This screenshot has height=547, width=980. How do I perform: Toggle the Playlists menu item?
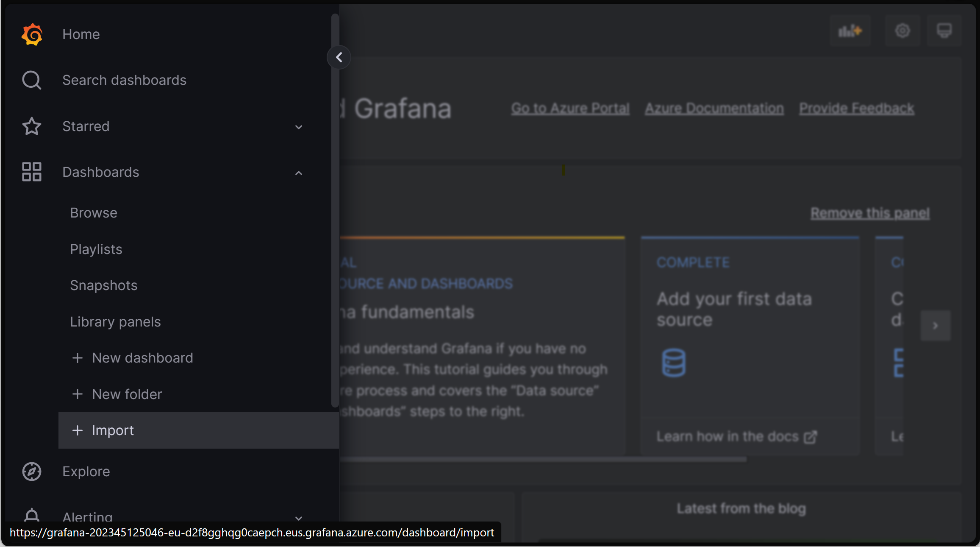click(x=96, y=249)
